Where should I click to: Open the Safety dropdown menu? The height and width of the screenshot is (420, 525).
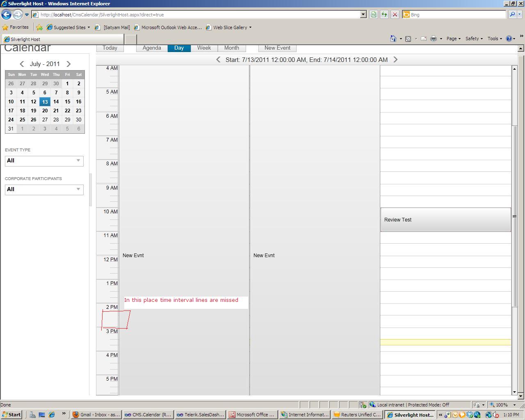[x=474, y=39]
